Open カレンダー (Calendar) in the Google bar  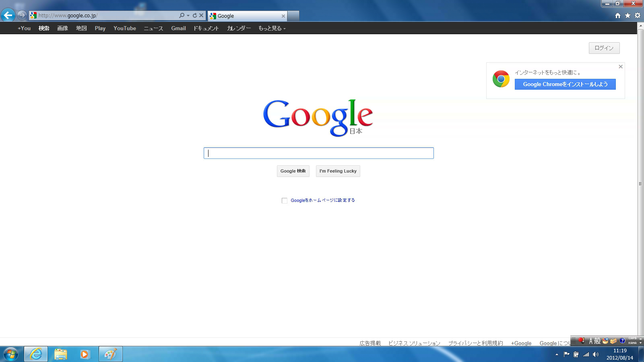[x=239, y=28]
